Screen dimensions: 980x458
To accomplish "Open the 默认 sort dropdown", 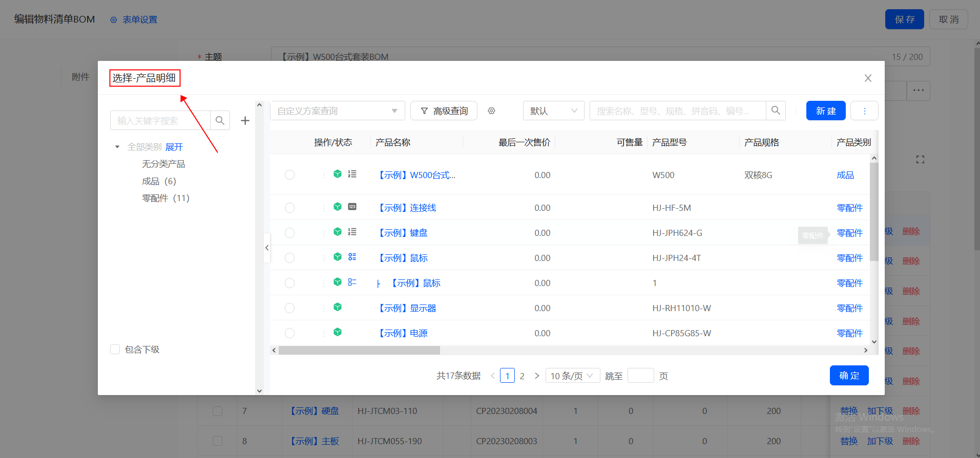I will point(553,111).
